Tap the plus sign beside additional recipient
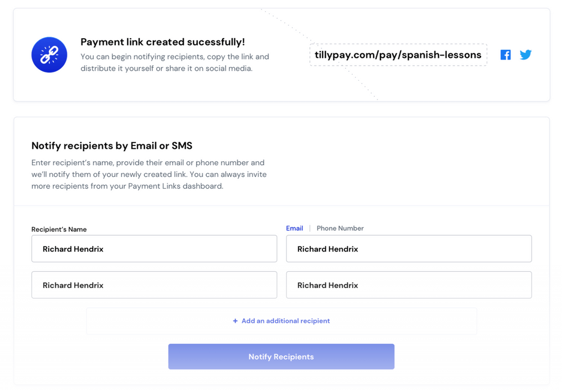The height and width of the screenshot is (392, 562). pos(235,321)
